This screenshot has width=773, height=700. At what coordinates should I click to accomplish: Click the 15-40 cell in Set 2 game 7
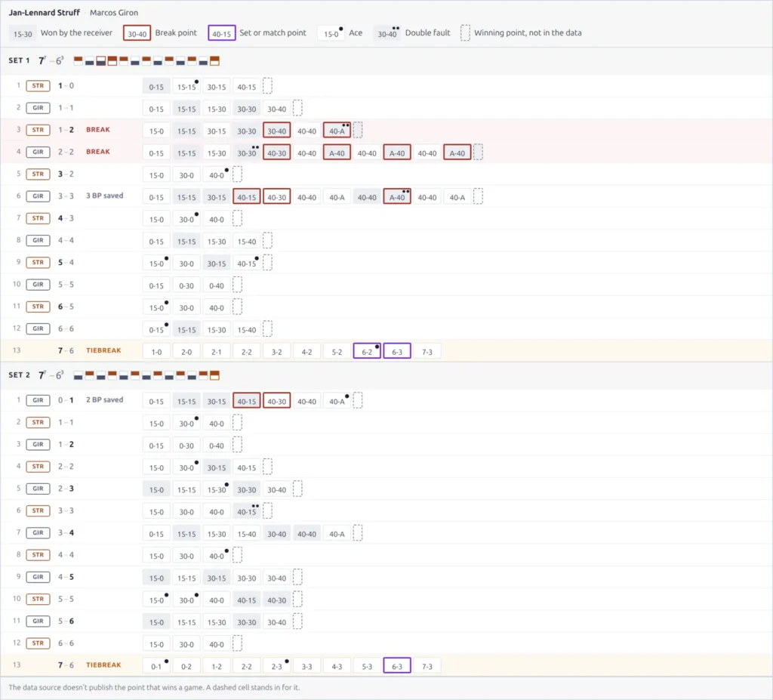(x=247, y=534)
